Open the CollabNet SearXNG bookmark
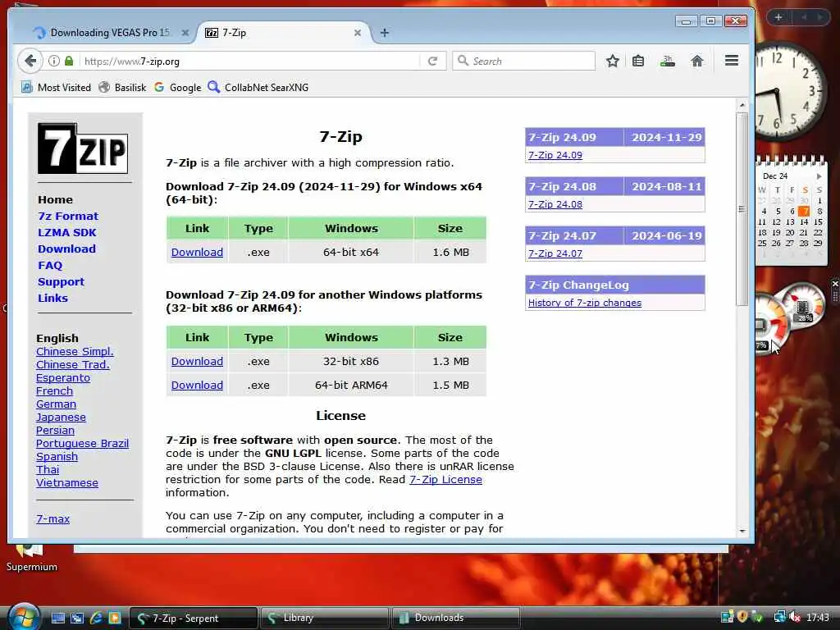 [258, 87]
